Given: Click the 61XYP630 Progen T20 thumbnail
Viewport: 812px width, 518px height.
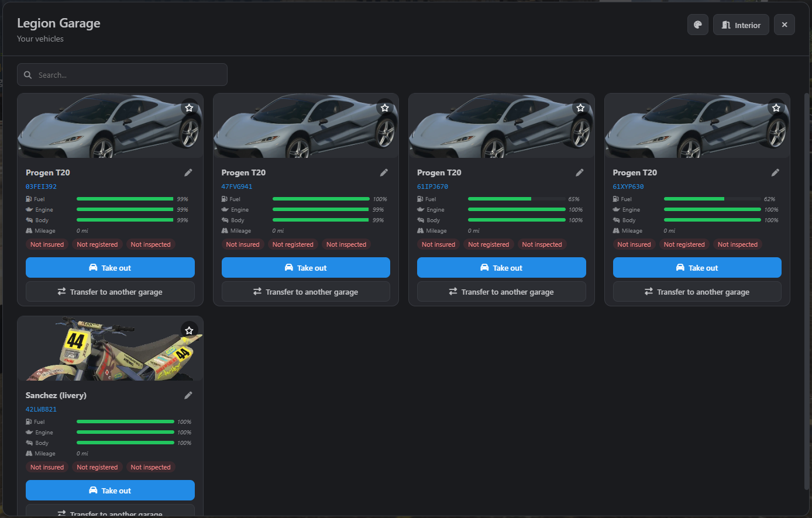Looking at the screenshot, I should 697,126.
